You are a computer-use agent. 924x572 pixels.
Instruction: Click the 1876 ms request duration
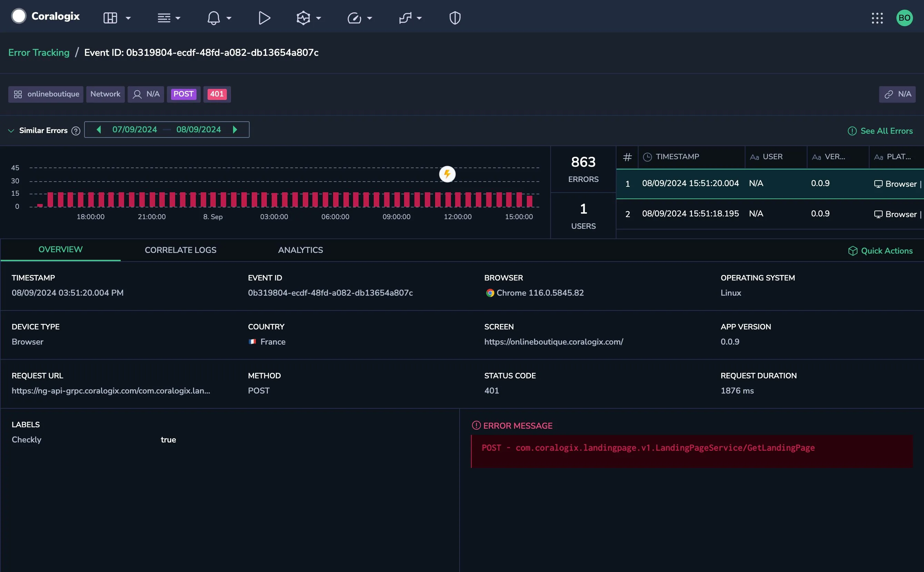[x=737, y=390]
